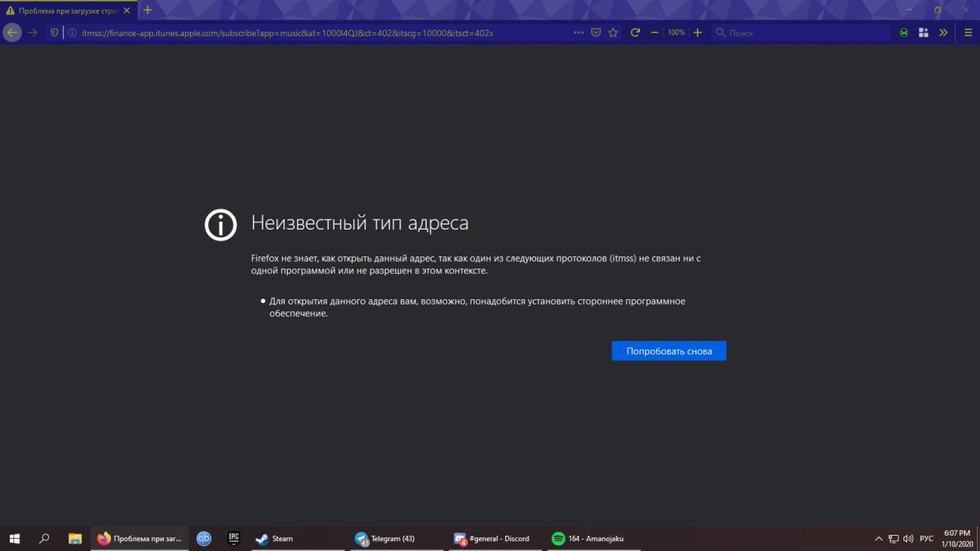Screen dimensions: 980x551
Task: Show site information via info icon
Action: [x=72, y=32]
